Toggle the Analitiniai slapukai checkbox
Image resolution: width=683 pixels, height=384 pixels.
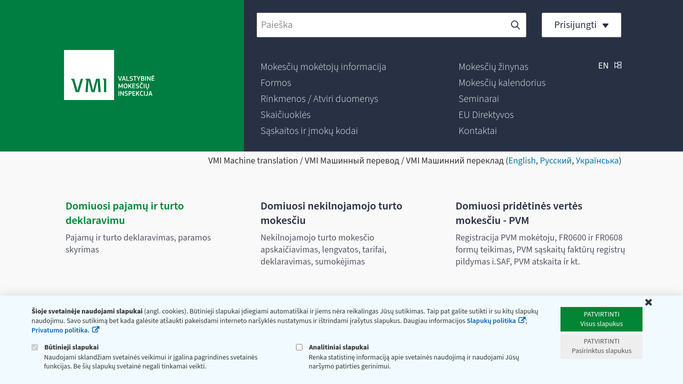299,347
